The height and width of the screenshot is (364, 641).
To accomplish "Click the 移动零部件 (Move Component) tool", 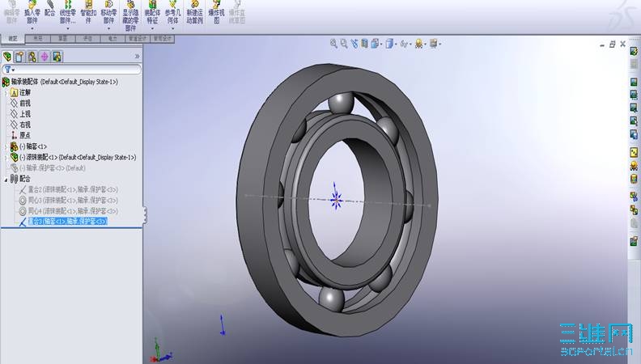I will coord(108,12).
